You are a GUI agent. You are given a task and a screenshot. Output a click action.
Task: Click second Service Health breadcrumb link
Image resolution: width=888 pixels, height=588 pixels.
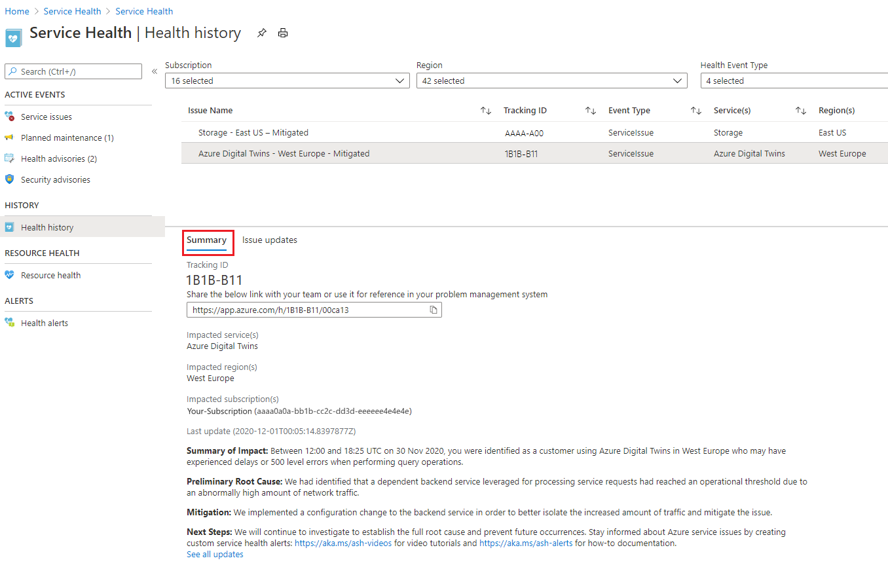(144, 11)
